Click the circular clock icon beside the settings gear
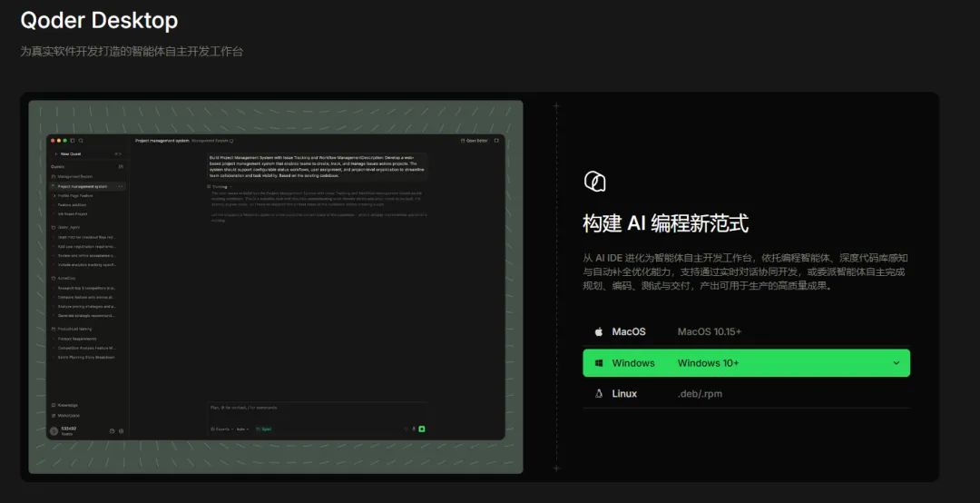 pos(112,431)
